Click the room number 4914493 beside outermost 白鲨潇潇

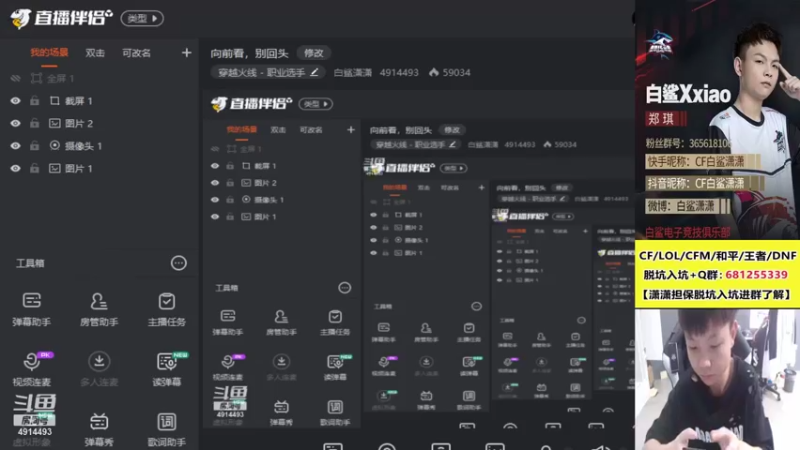point(399,72)
